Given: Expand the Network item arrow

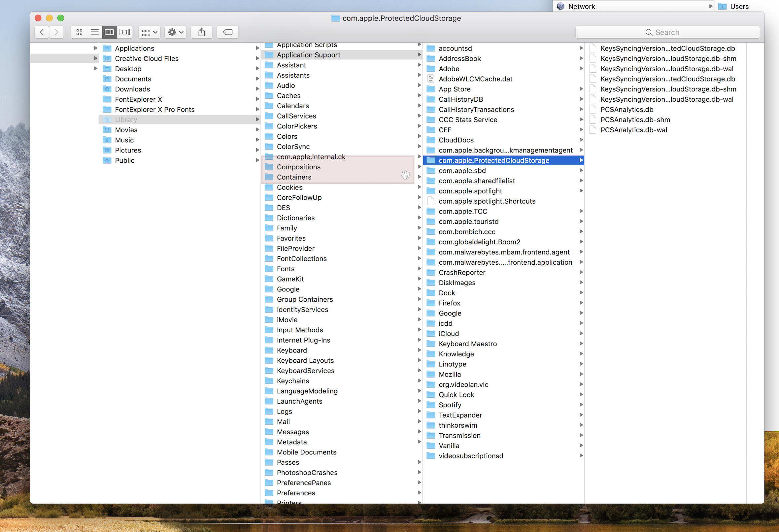Looking at the screenshot, I should [711, 6].
